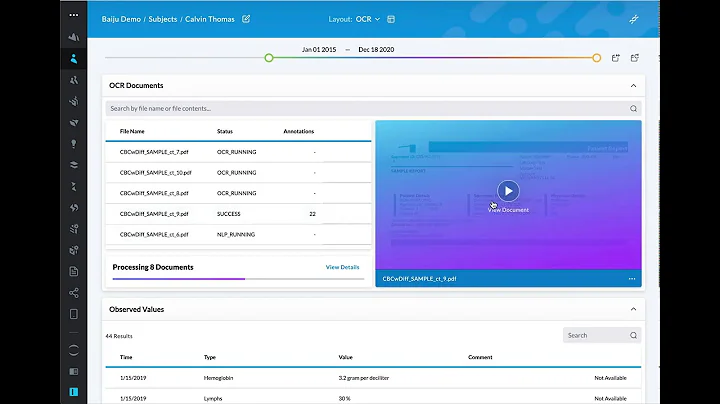The image size is (720, 404).
Task: Collapse the OCR Documents section
Action: click(633, 85)
